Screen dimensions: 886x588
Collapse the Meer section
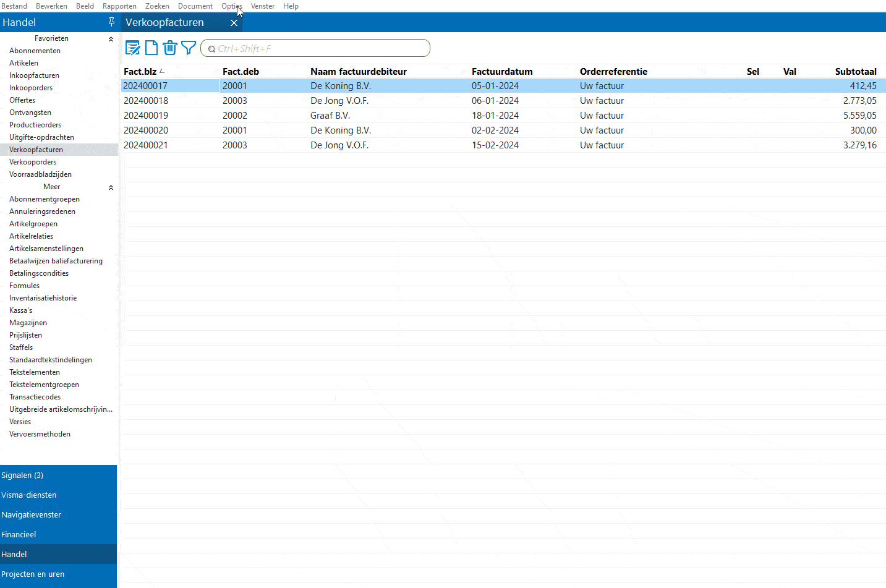(111, 187)
